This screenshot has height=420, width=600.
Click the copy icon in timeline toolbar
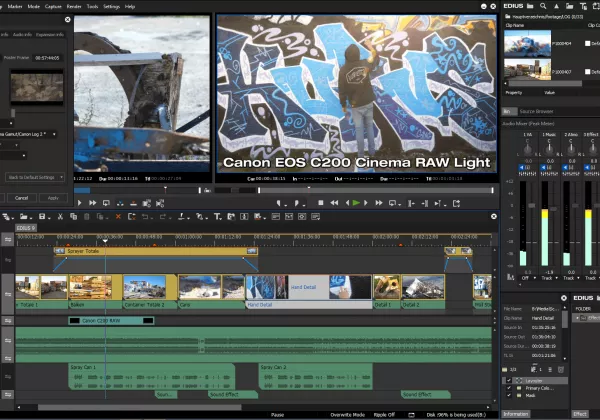point(73,217)
